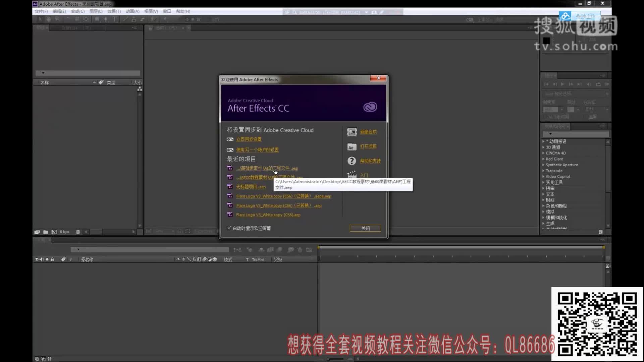
Task: Select the Hand tool in toolbar
Action: click(49, 19)
